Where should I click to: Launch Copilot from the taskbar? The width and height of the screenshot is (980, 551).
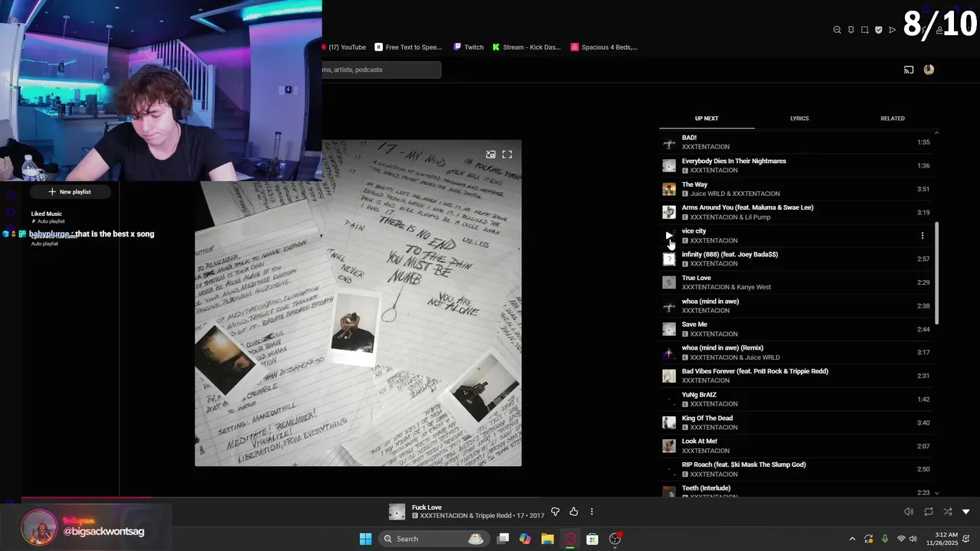pos(525,539)
